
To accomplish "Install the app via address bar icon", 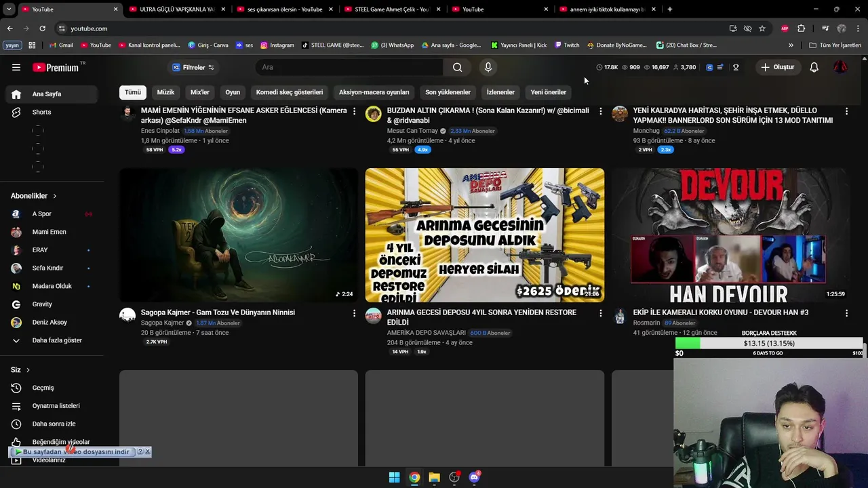I will pos(733,28).
